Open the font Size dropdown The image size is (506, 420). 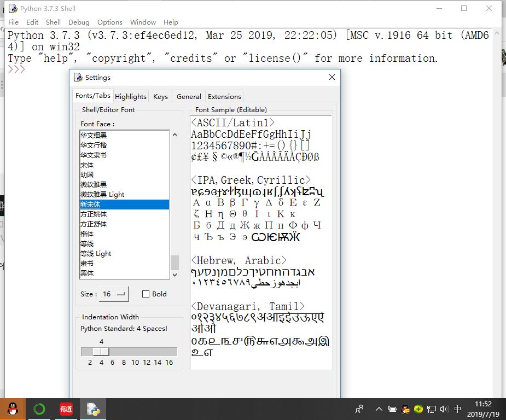click(114, 294)
